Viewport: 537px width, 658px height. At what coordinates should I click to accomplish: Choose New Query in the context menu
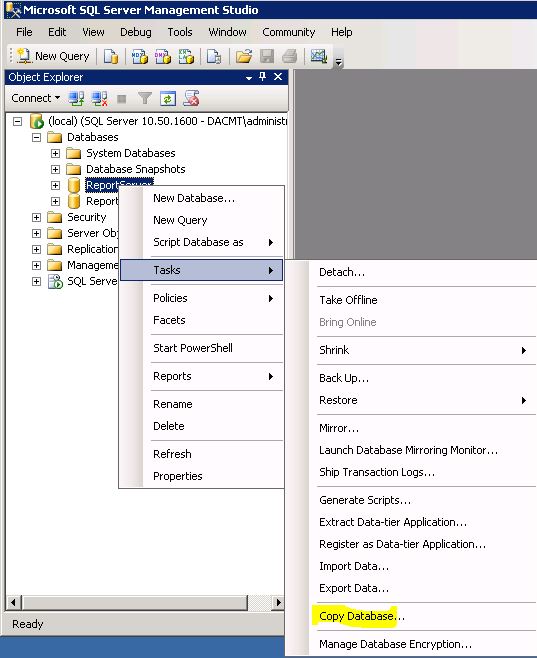click(x=201, y=220)
